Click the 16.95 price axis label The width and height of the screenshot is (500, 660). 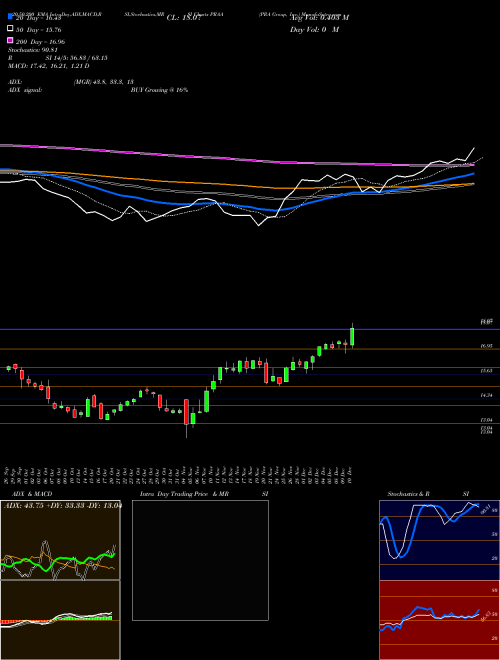click(487, 346)
